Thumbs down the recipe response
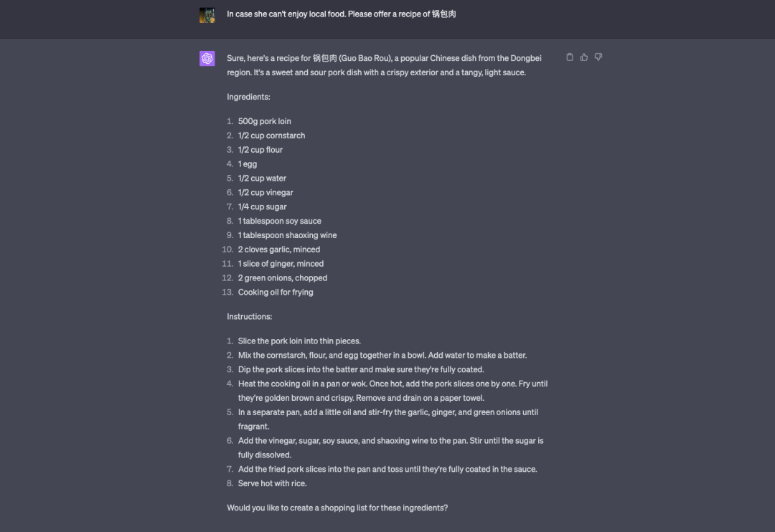The image size is (775, 532). coord(598,57)
